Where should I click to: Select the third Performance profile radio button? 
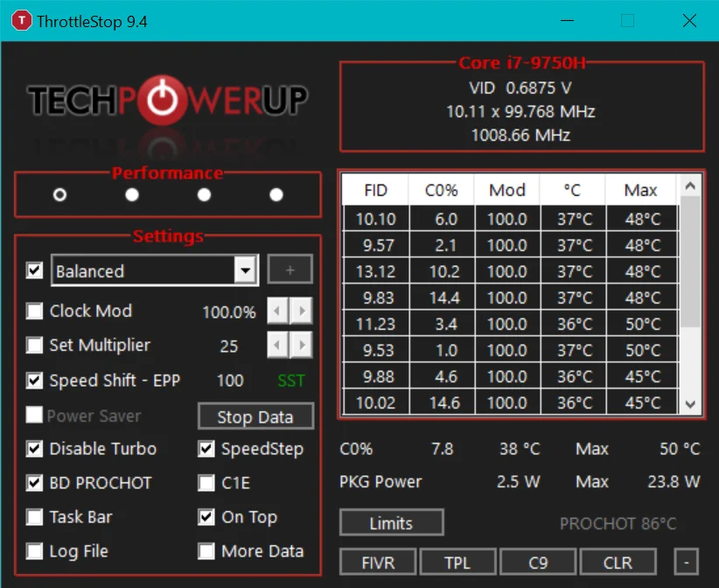click(x=204, y=195)
